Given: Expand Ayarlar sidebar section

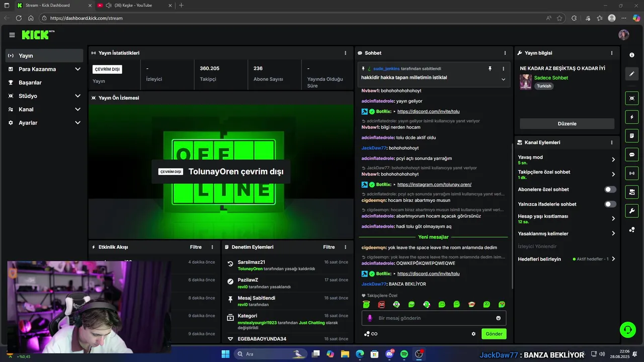Looking at the screenshot, I should [77, 123].
